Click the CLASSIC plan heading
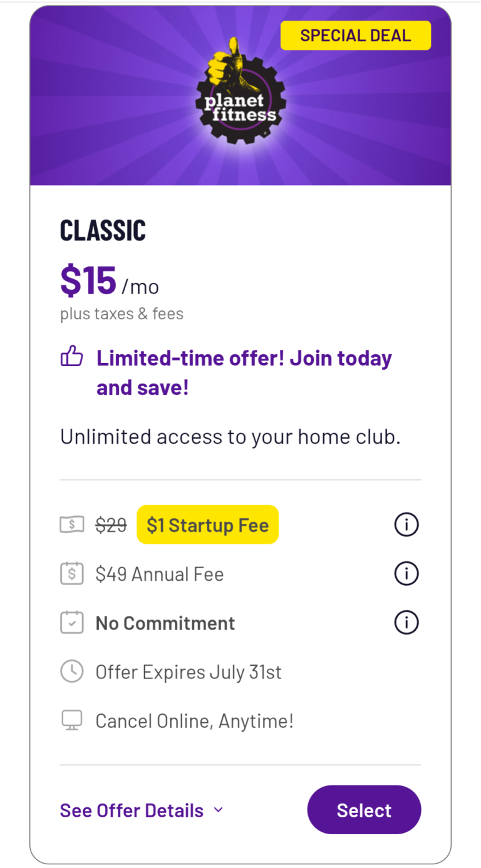The width and height of the screenshot is (481, 868). [103, 231]
